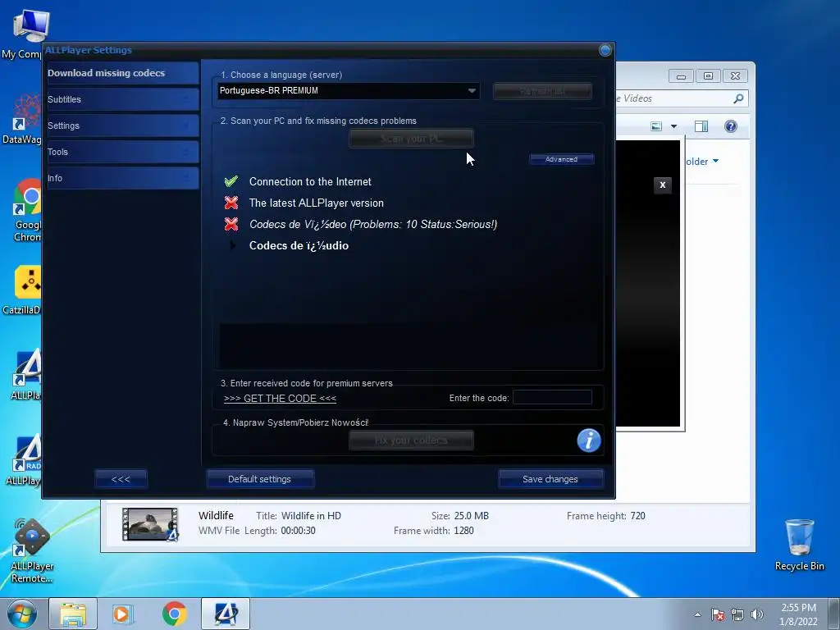This screenshot has height=630, width=840.
Task: Click the Wildlife in HD title value
Action: (311, 516)
